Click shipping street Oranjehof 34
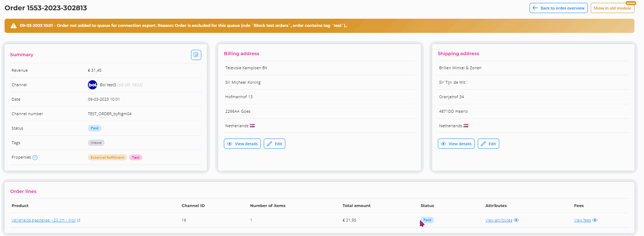The height and width of the screenshot is (236, 644). (x=452, y=97)
